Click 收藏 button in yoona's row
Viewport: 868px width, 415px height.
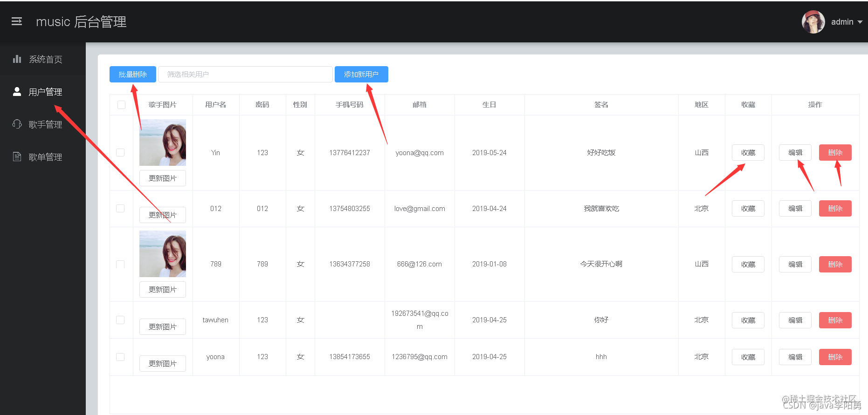point(748,357)
